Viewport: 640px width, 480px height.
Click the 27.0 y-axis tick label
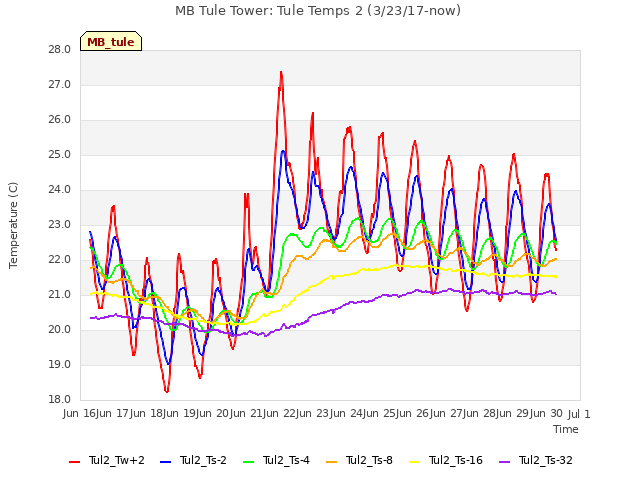[x=60, y=85]
